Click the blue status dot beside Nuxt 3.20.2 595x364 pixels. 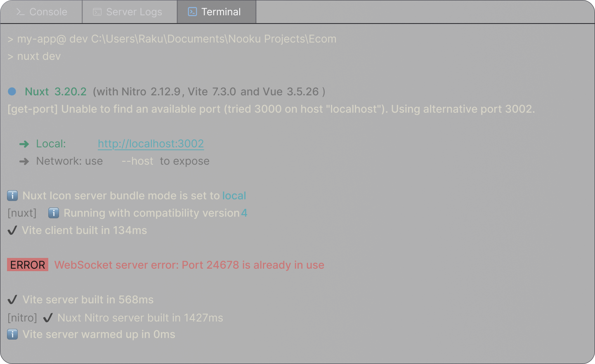click(x=12, y=92)
